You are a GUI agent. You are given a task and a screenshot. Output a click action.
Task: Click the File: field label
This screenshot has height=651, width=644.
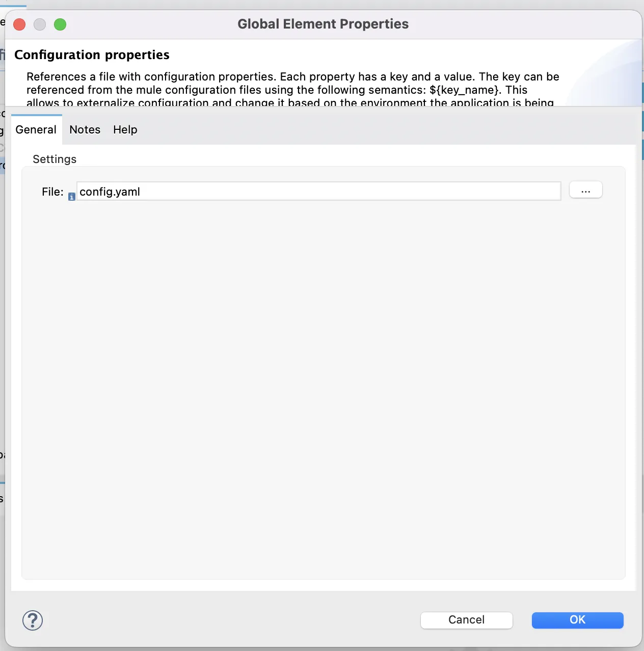point(52,192)
